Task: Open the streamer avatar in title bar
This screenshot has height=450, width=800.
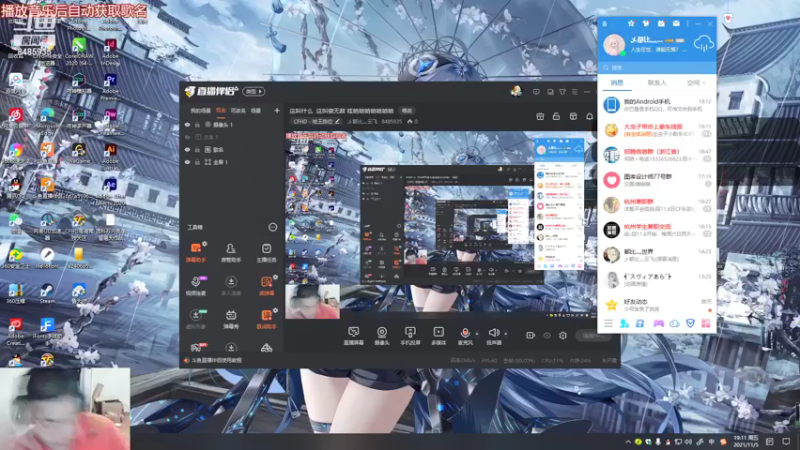Action: coord(516,91)
